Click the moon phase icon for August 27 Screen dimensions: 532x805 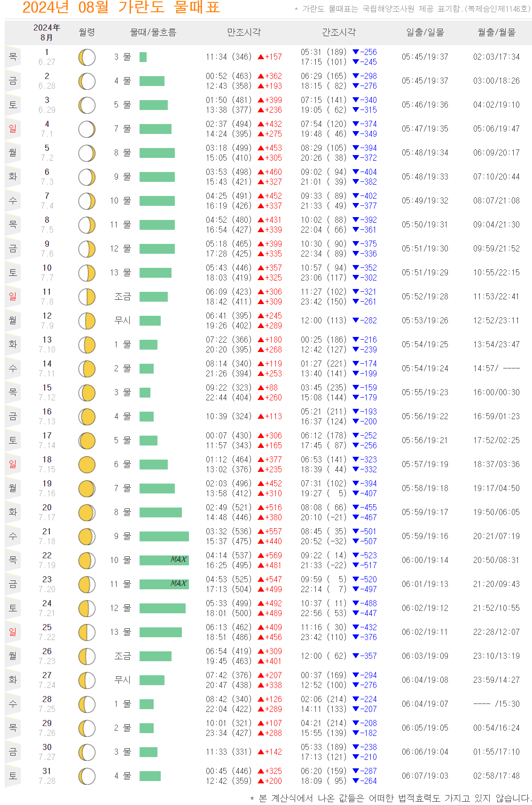coord(87,680)
